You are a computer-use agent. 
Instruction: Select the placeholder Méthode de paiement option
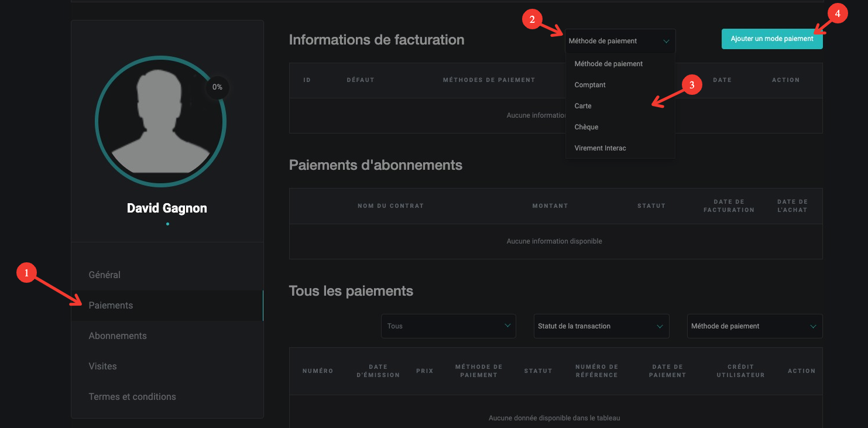pyautogui.click(x=609, y=64)
